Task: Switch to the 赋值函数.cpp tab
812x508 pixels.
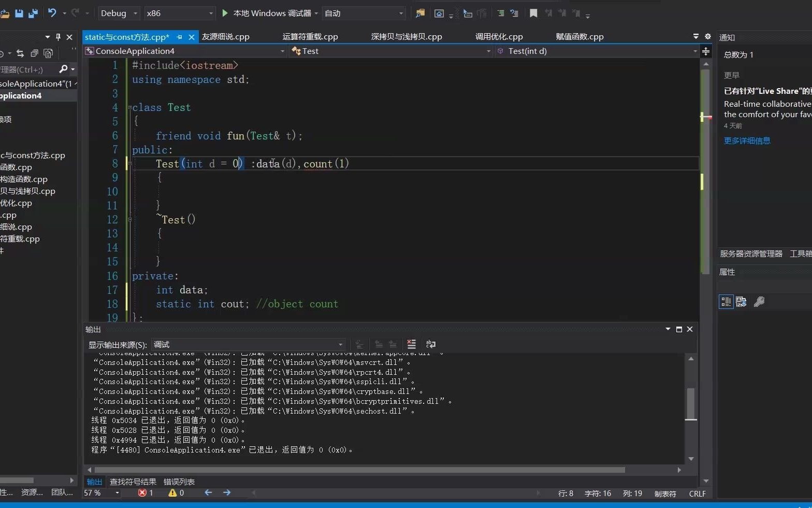Action: tap(579, 37)
